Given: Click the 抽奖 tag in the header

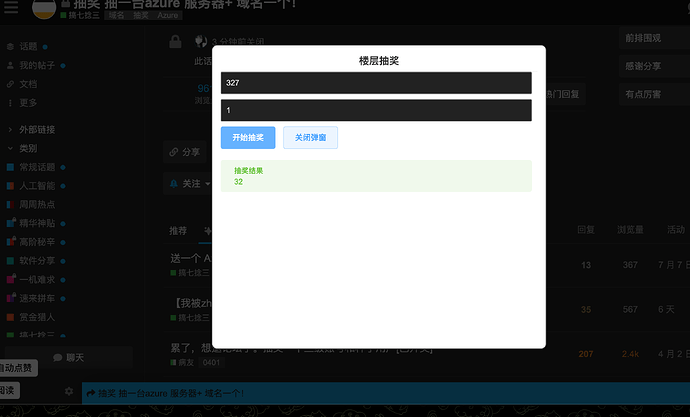Looking at the screenshot, I should point(141,15).
